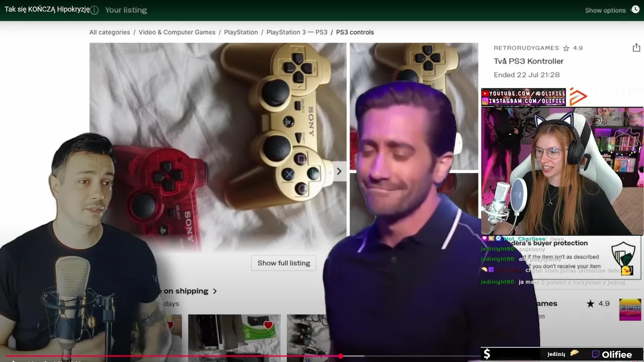Click Your listing header text
Image resolution: width=644 pixels, height=362 pixels.
coord(126,10)
